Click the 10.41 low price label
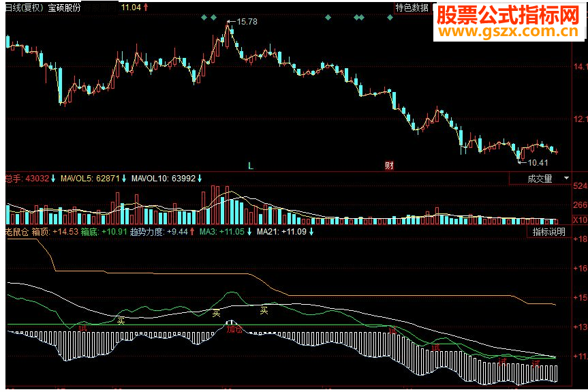The height and width of the screenshot is (392, 588). point(538,162)
